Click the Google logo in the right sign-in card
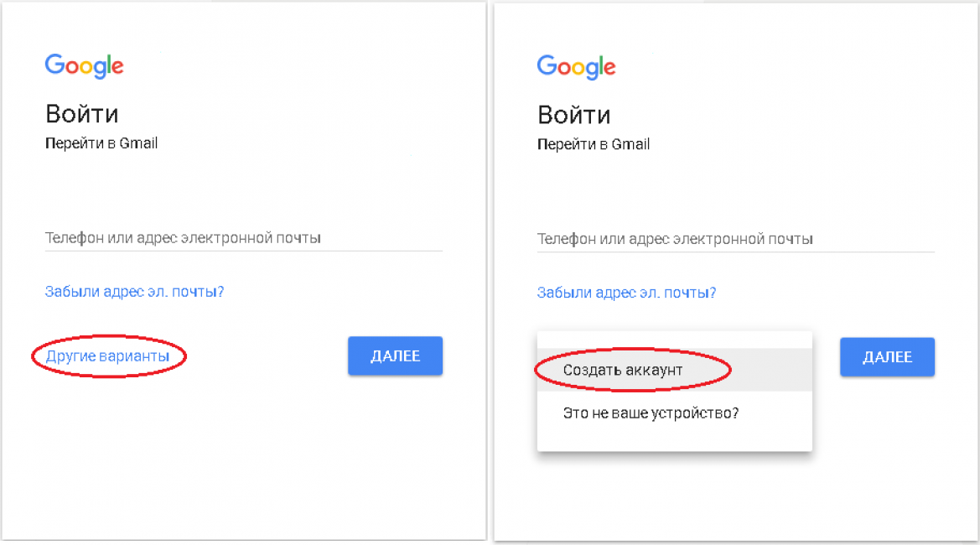This screenshot has width=980, height=545. [x=576, y=67]
